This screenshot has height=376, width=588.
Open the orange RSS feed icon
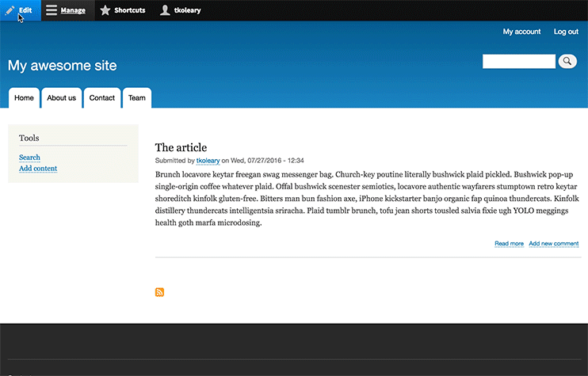pos(160,292)
